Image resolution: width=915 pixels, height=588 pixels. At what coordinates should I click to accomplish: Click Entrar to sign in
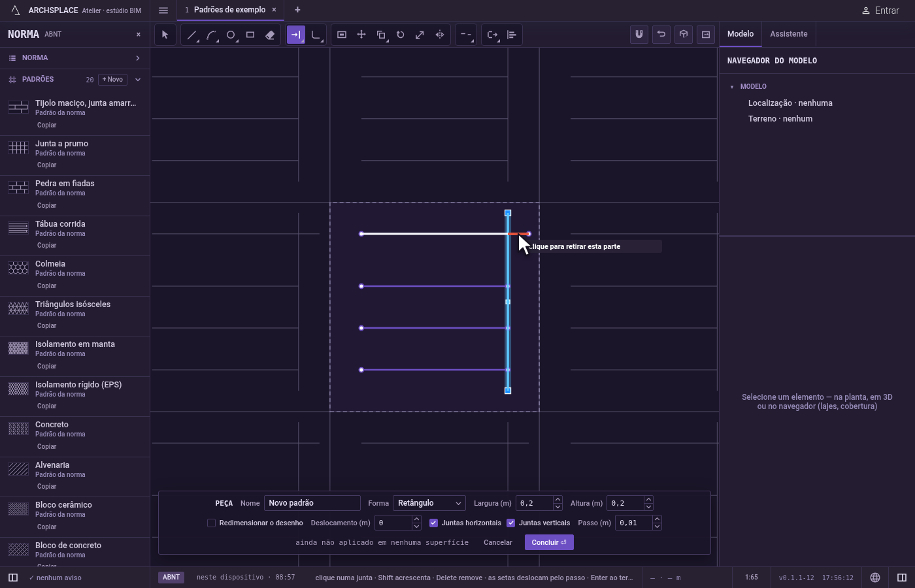click(880, 10)
